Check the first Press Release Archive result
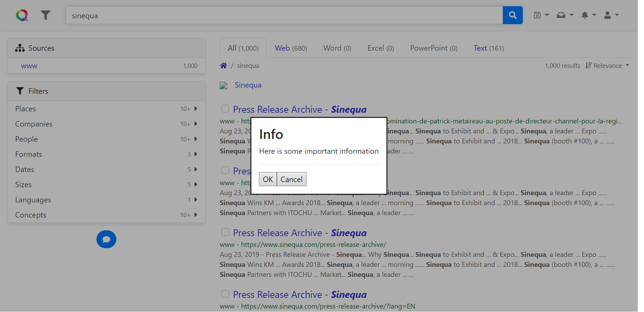 point(225,109)
